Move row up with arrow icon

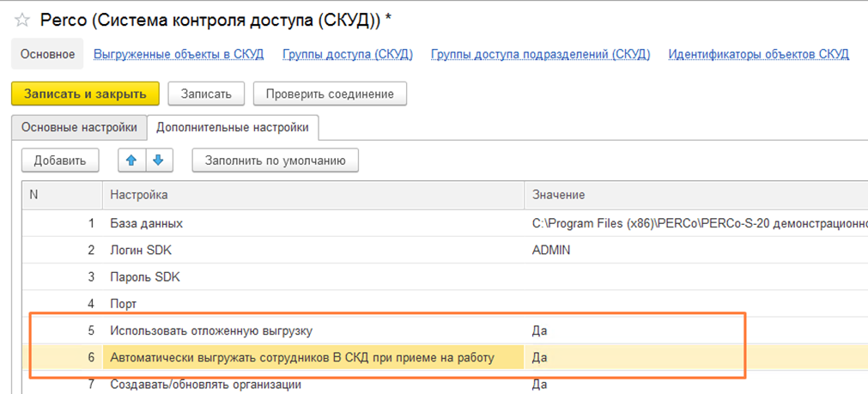pyautogui.click(x=132, y=160)
